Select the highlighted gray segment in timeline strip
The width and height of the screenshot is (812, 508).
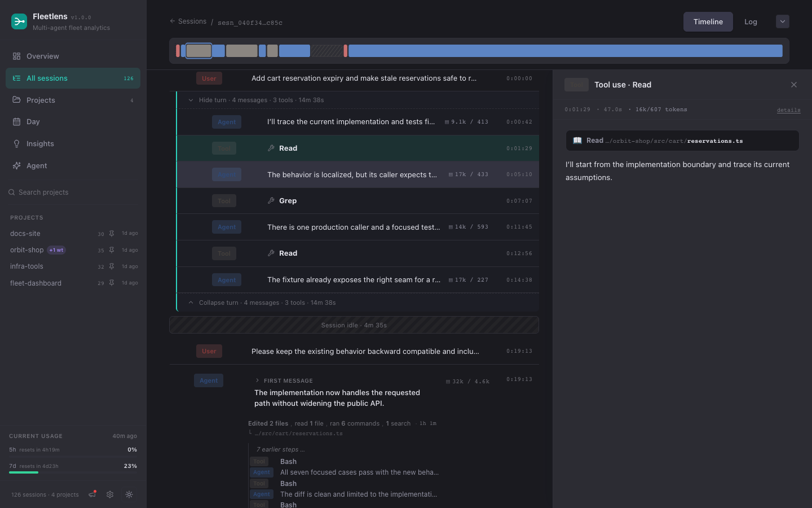tap(198, 51)
